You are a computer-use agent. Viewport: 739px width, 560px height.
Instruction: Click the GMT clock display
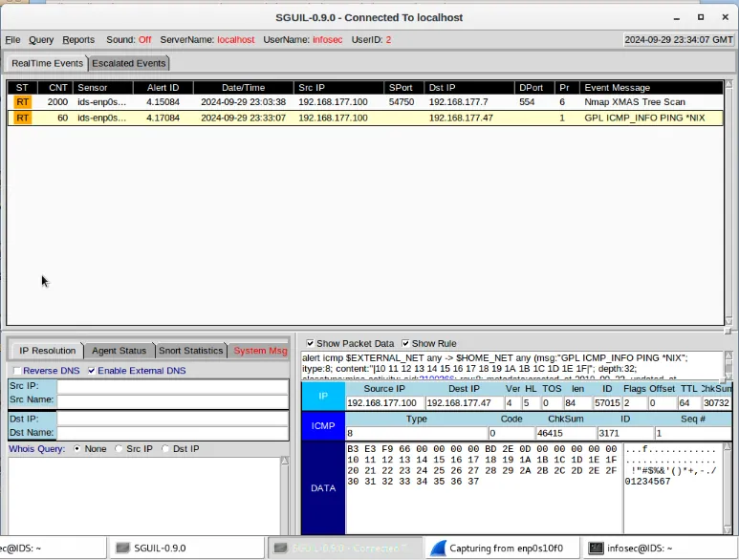click(x=679, y=39)
